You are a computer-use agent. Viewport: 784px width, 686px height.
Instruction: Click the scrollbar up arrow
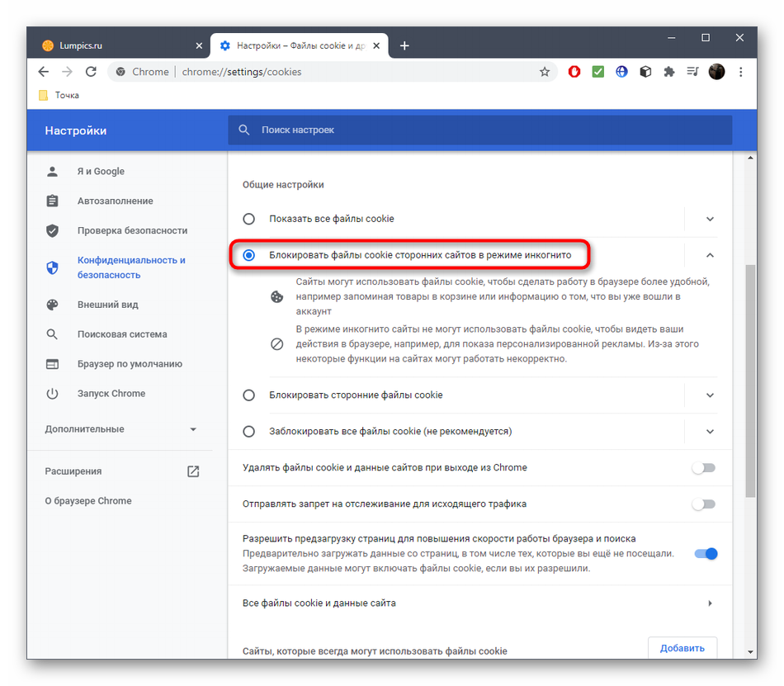point(750,158)
